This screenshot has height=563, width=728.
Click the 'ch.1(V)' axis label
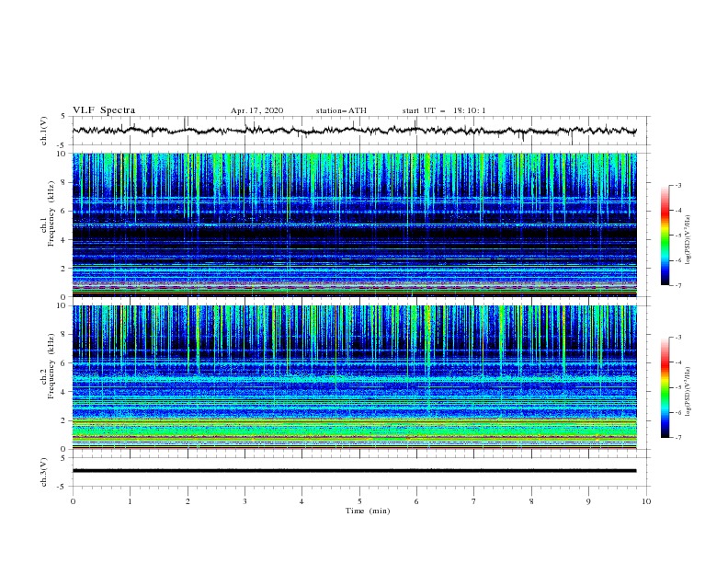click(x=44, y=131)
